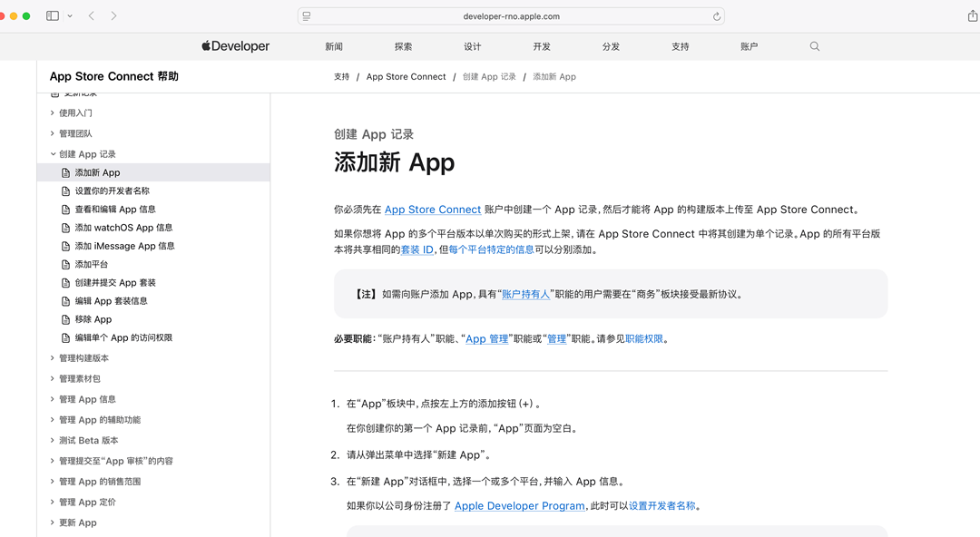The image size is (980, 537).
Task: Open the 新闻 navigation menu item
Action: pyautogui.click(x=334, y=46)
